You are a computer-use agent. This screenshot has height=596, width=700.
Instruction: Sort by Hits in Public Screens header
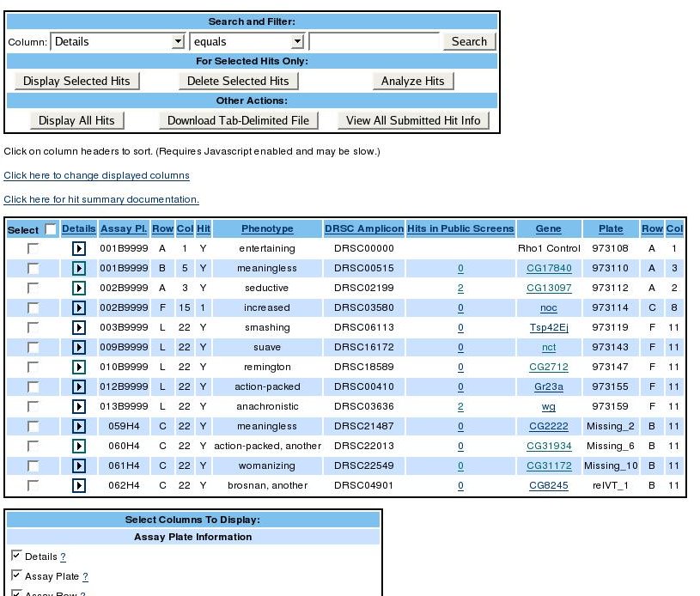coord(460,229)
